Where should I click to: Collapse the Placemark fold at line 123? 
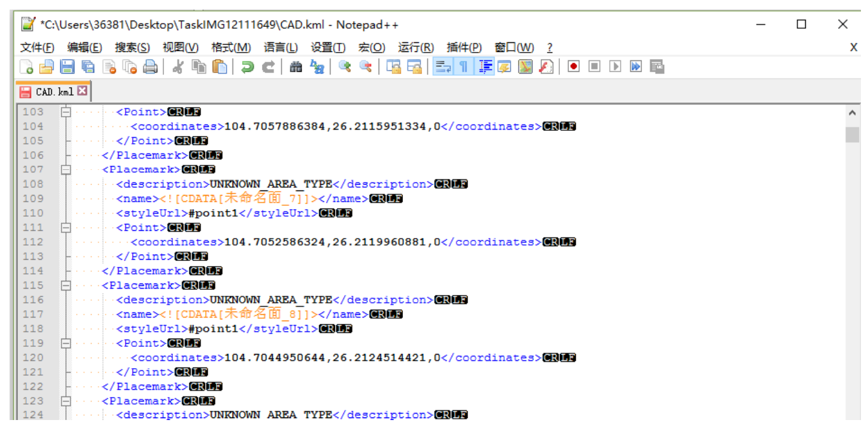click(x=65, y=401)
